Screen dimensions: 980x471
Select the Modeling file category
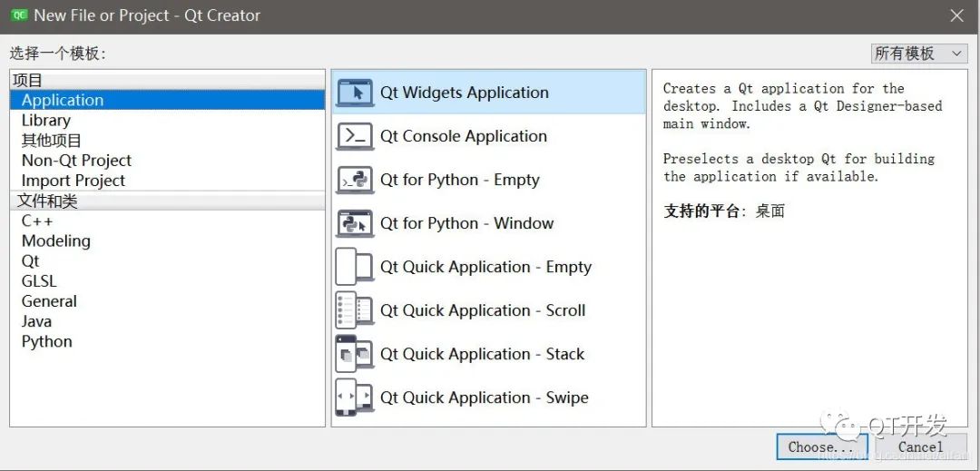coord(168,241)
